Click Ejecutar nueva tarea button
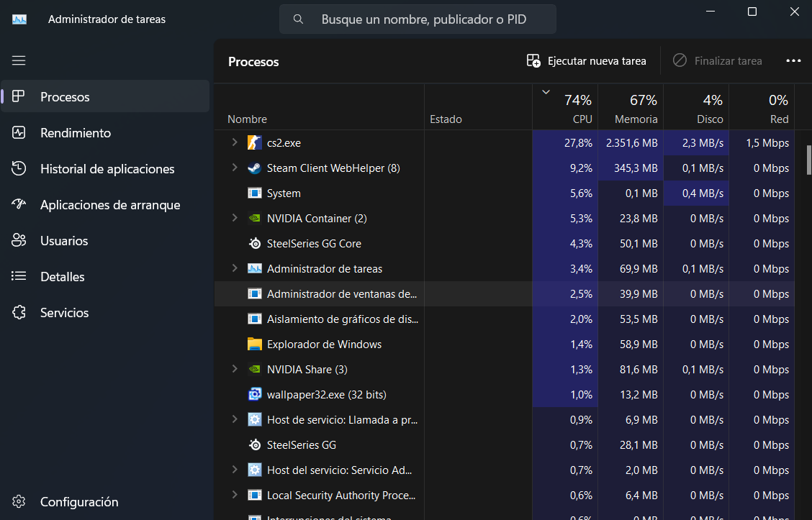Image resolution: width=812 pixels, height=520 pixels. pyautogui.click(x=586, y=61)
